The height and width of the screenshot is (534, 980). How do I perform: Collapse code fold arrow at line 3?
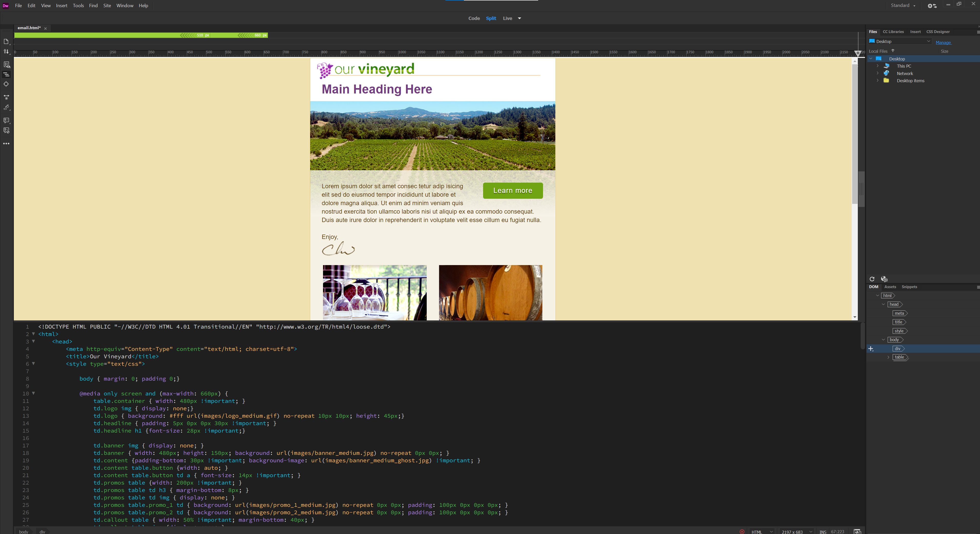34,341
